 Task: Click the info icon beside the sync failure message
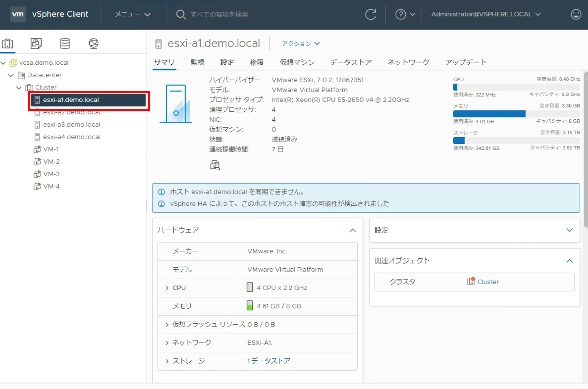pyautogui.click(x=161, y=192)
